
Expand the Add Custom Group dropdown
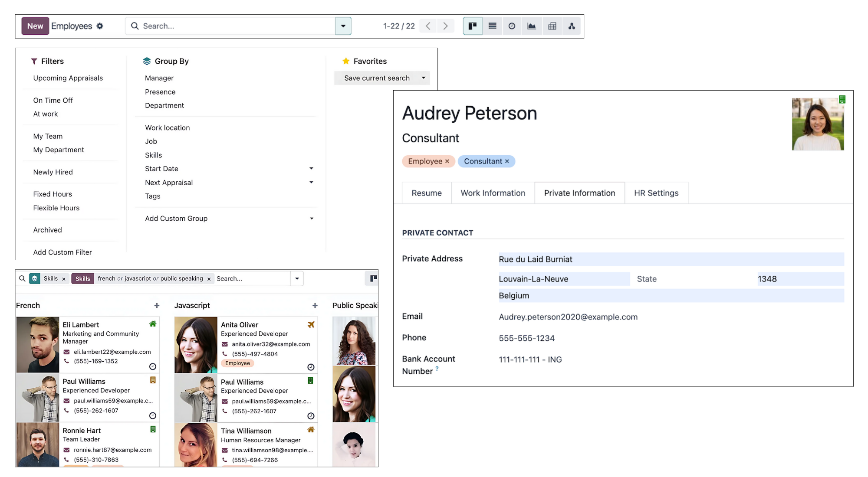(311, 219)
